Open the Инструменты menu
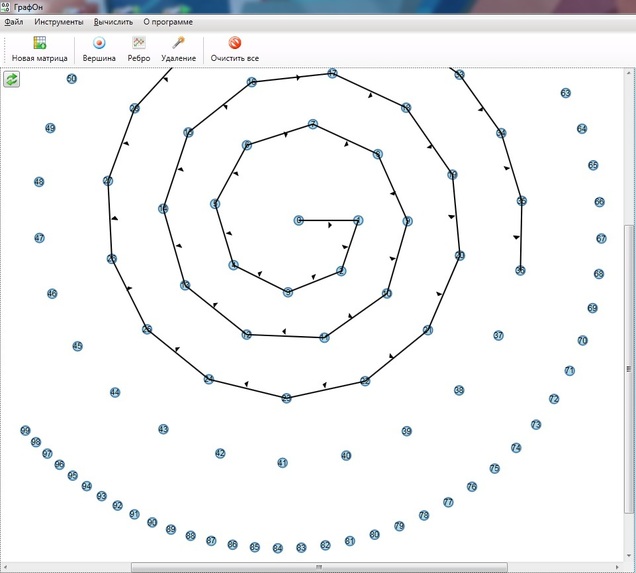Image resolution: width=636 pixels, height=573 pixels. click(x=59, y=22)
